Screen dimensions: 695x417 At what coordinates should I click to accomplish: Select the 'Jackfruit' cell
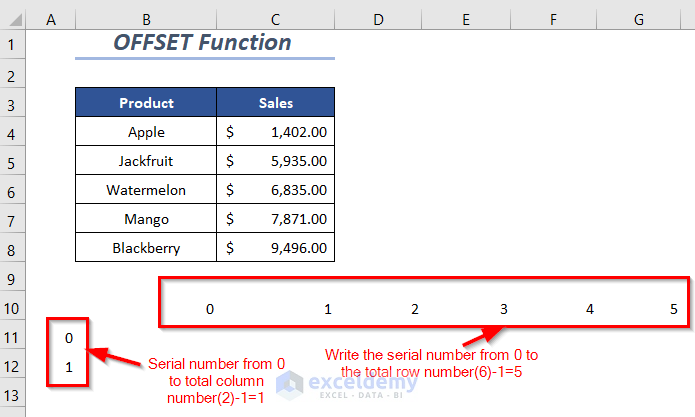pos(146,160)
